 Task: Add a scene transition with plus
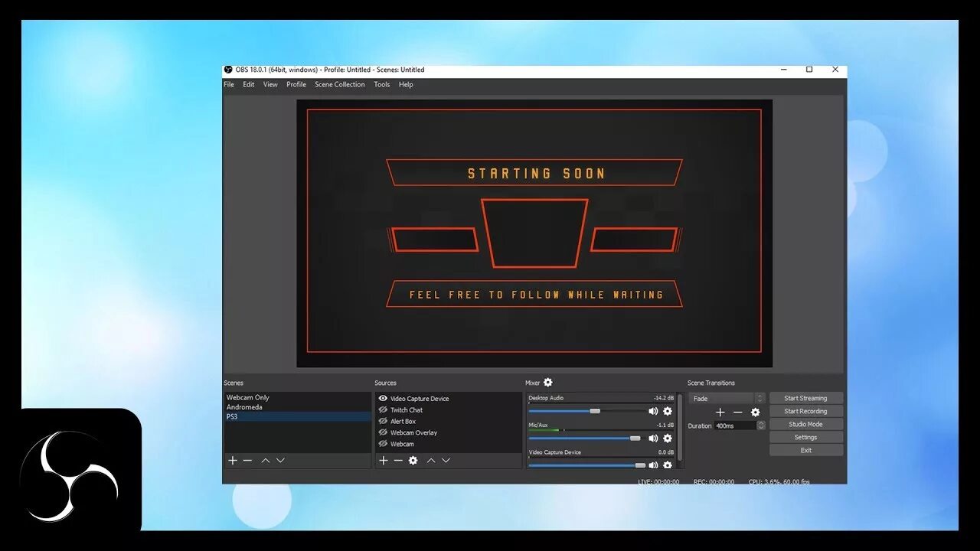720,412
